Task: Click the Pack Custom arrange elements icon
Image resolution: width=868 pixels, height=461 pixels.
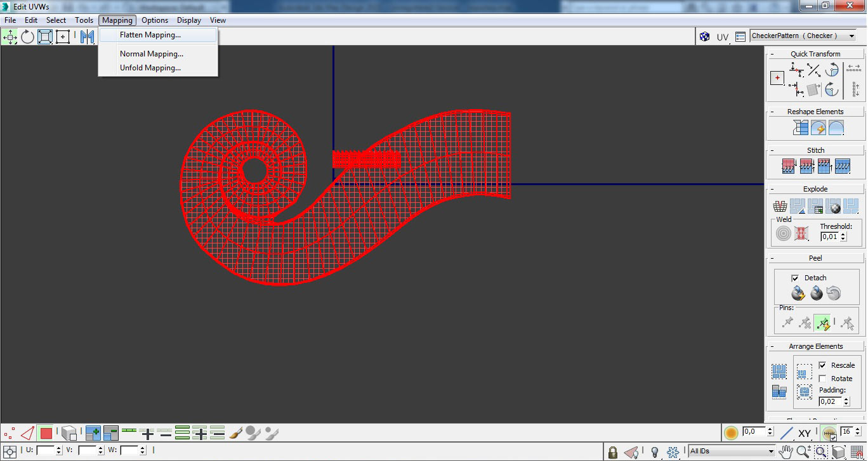Action: pos(779,372)
